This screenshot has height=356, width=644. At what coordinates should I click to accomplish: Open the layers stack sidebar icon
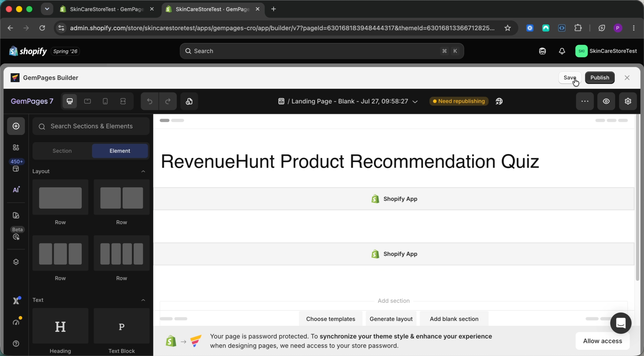tap(16, 262)
